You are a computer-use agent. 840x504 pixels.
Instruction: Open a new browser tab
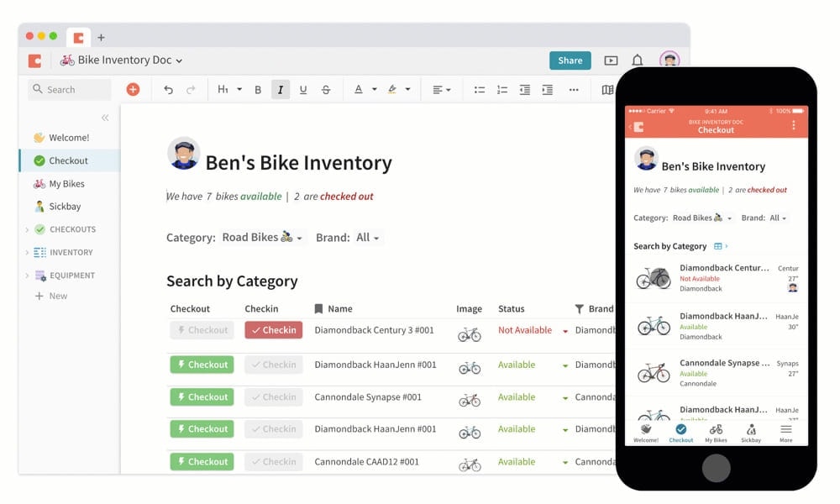(x=102, y=38)
